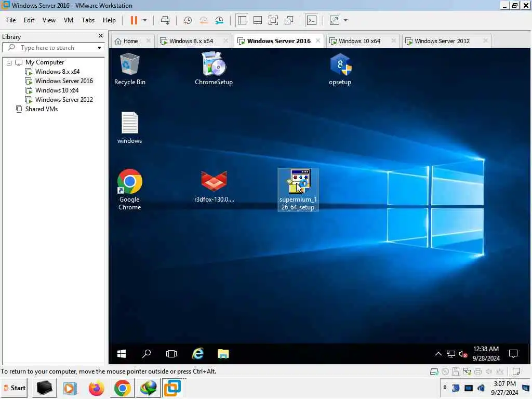Click the host clock showing 3:07 PM
Image resolution: width=532 pixels, height=399 pixels.
pyautogui.click(x=504, y=388)
